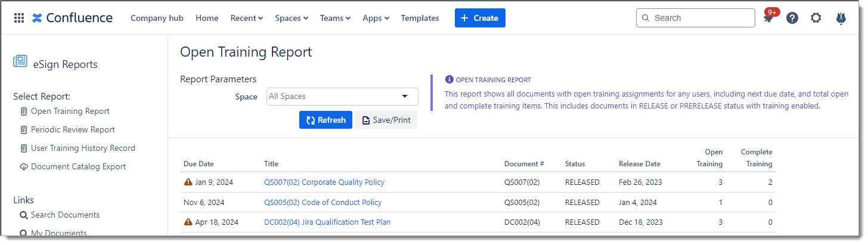Image resolution: width=868 pixels, height=245 pixels.
Task: Click the user profile avatar icon
Action: tap(841, 18)
